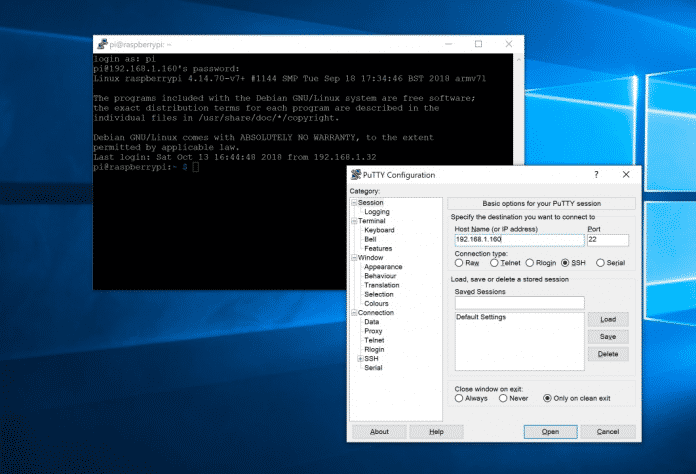The width and height of the screenshot is (696, 474).
Task: Open the Colours settings category
Action: pyautogui.click(x=377, y=303)
